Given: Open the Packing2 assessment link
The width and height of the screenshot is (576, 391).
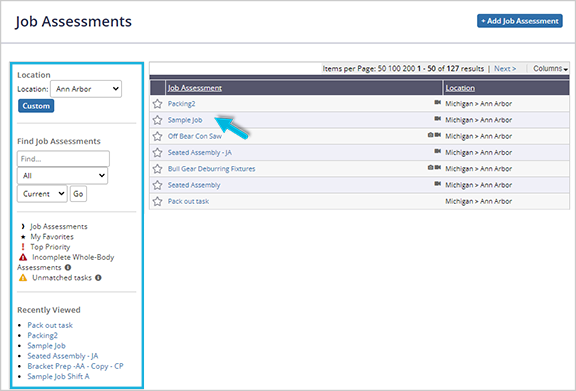Looking at the screenshot, I should pos(181,104).
